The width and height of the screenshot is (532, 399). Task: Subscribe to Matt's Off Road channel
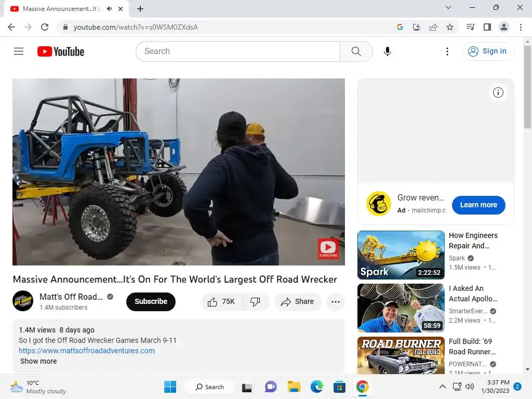click(x=151, y=302)
